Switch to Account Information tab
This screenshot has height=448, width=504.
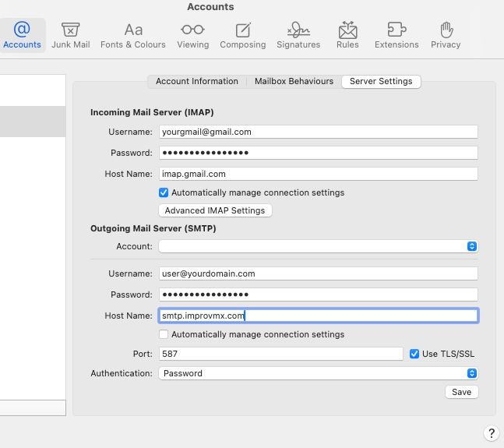(197, 81)
